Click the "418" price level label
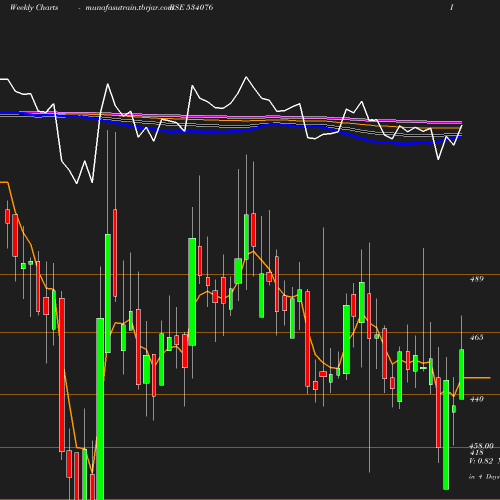Screen dimensions: 500x500 click(x=477, y=453)
